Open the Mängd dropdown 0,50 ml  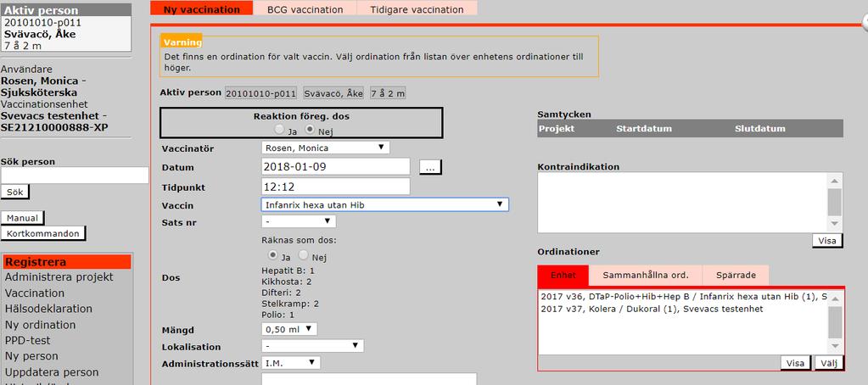pos(289,329)
